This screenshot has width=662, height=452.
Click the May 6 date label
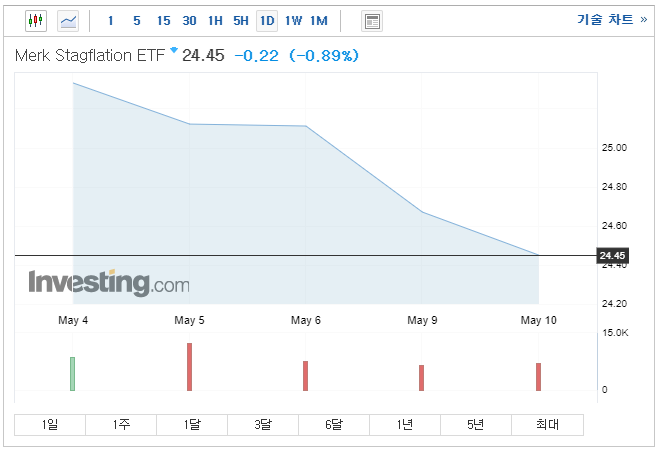click(306, 320)
